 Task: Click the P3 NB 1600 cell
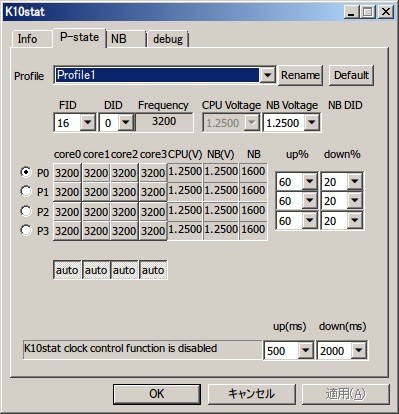[x=253, y=230]
